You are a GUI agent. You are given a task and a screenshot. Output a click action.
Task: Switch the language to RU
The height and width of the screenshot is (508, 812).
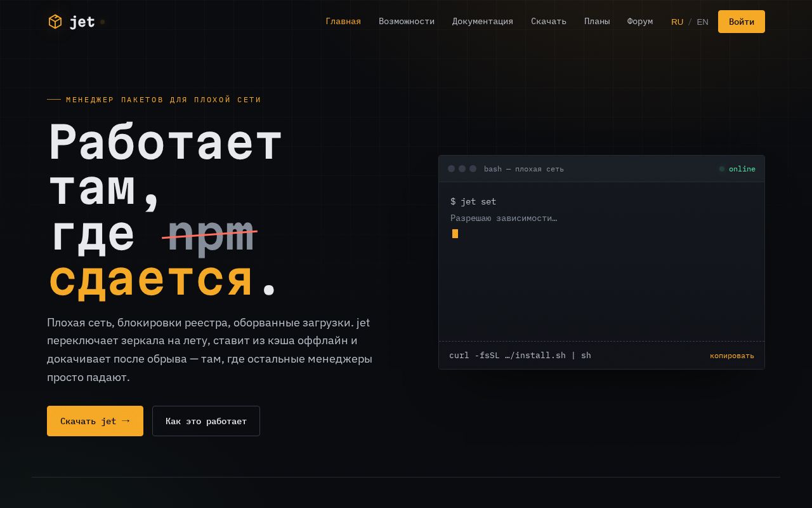click(x=678, y=22)
